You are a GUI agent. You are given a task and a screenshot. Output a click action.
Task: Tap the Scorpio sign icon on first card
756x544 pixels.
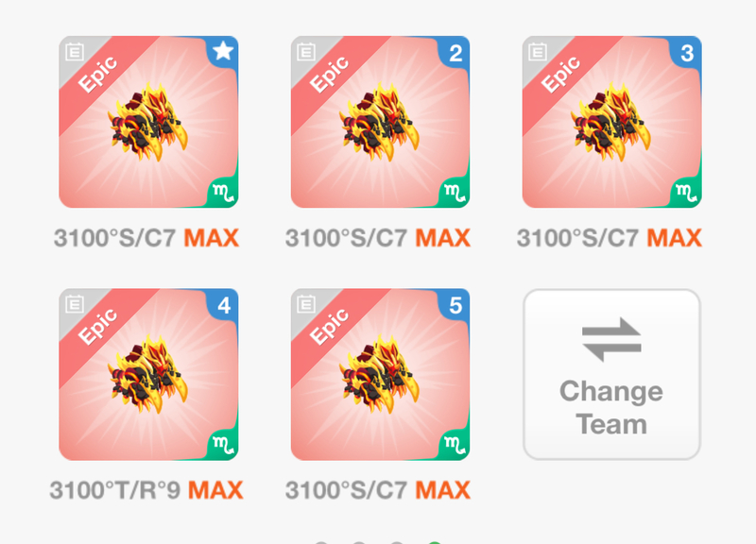coord(223,193)
